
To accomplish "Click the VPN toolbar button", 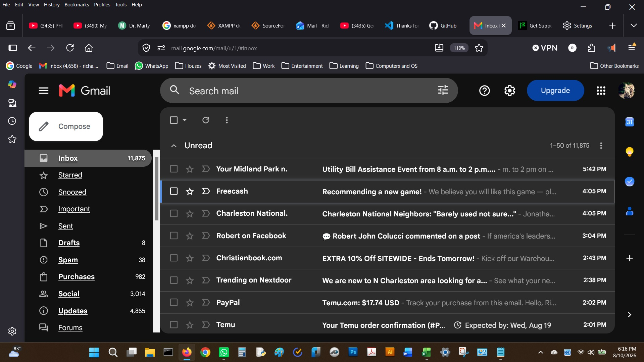I will [545, 48].
